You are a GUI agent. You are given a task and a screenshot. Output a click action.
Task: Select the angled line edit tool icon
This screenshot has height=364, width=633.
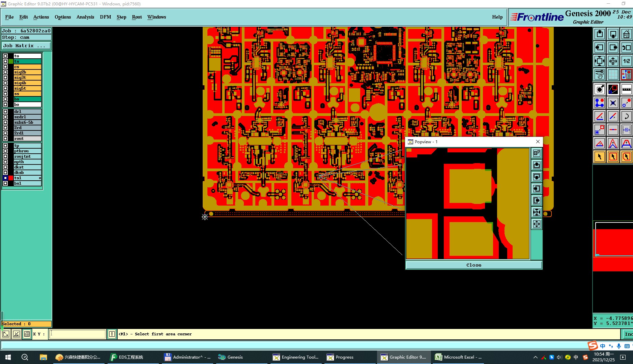point(600,116)
